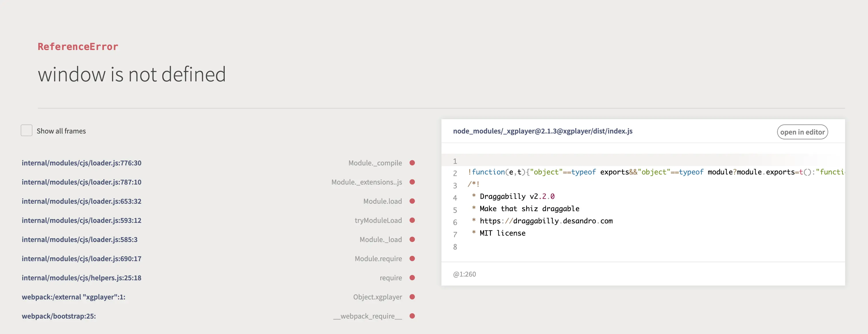Click code line 2 with !function(e,t)
Viewport: 868px width, 334px height.
tap(656, 172)
